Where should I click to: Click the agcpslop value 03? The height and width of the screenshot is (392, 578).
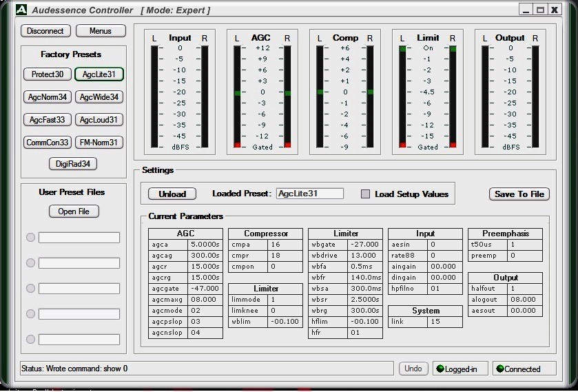click(205, 322)
